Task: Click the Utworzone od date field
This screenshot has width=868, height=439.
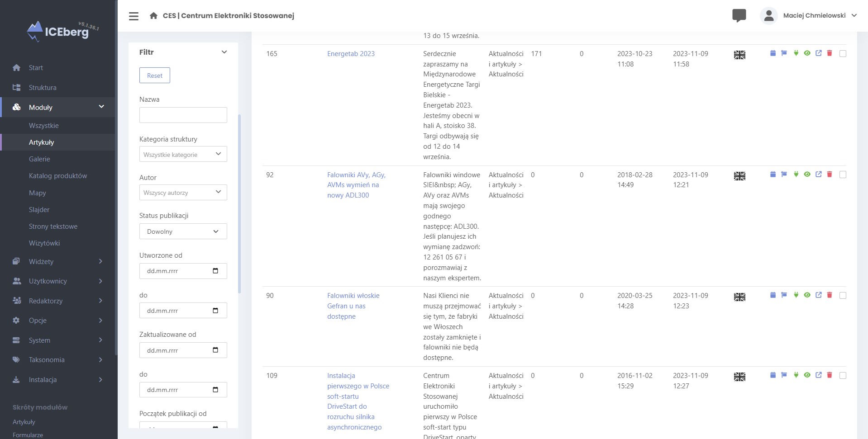Action: pos(183,271)
